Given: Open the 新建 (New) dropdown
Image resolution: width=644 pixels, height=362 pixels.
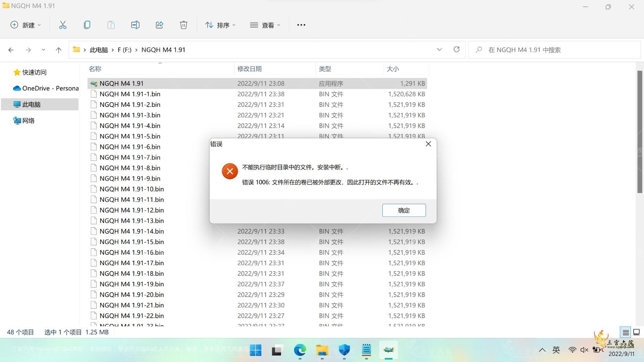Looking at the screenshot, I should 26,25.
